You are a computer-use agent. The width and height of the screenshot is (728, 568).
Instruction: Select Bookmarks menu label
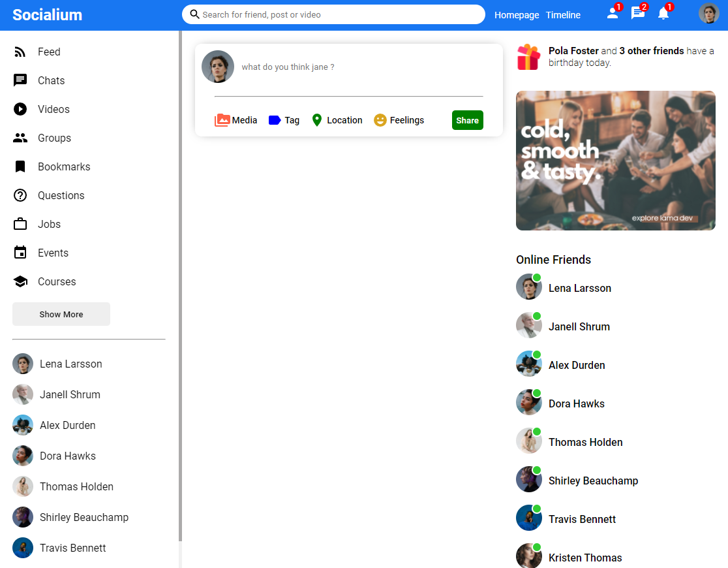pos(64,167)
